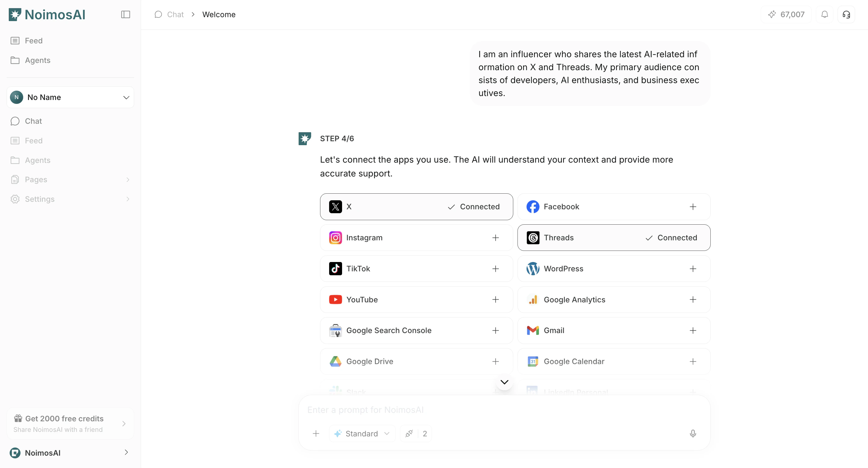Click the Gmail logo icon

[x=533, y=331]
